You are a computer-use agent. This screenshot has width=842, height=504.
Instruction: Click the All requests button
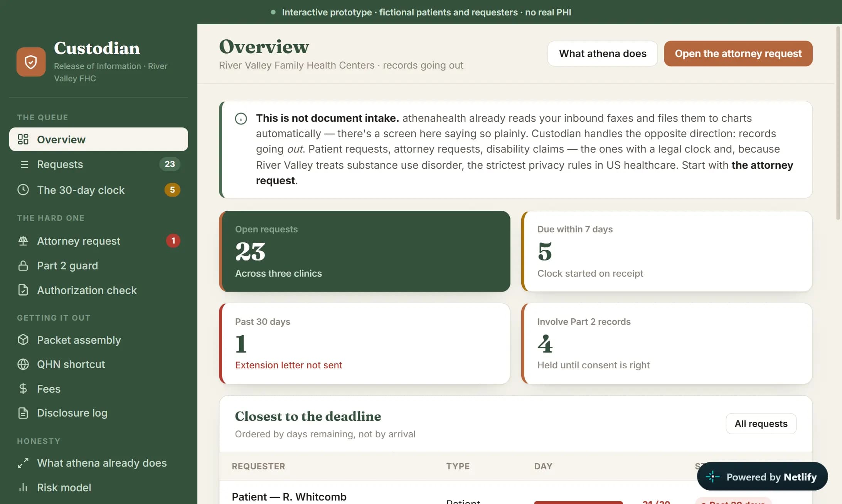761,423
